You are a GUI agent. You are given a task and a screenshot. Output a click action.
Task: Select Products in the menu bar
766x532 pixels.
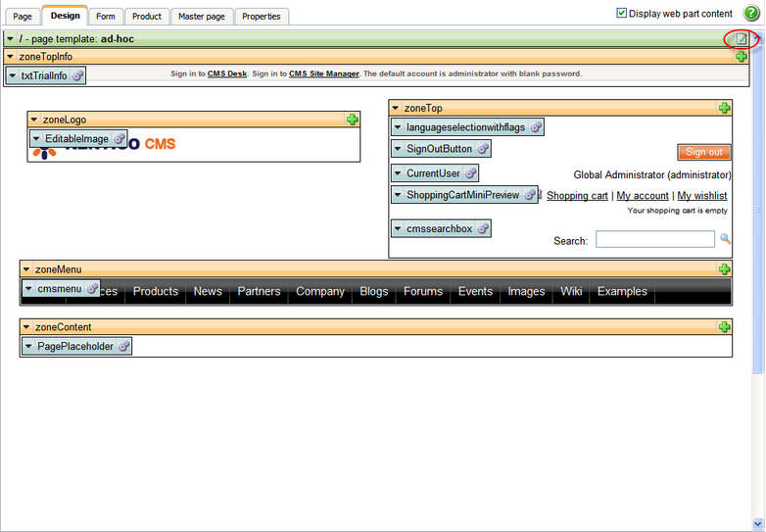[x=156, y=291]
